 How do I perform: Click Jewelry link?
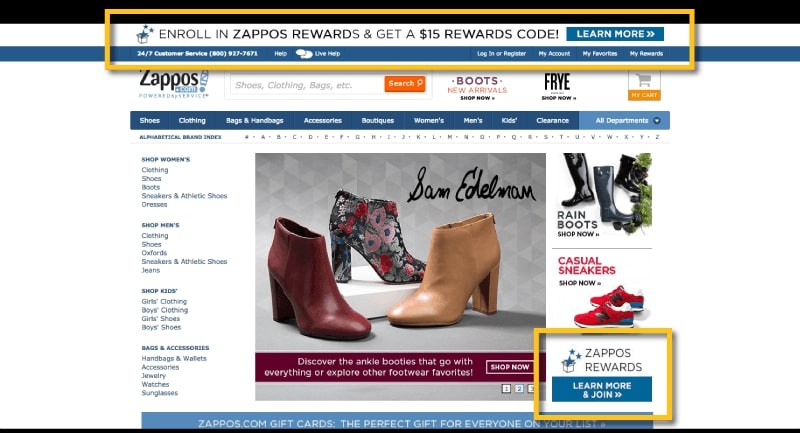tap(154, 376)
